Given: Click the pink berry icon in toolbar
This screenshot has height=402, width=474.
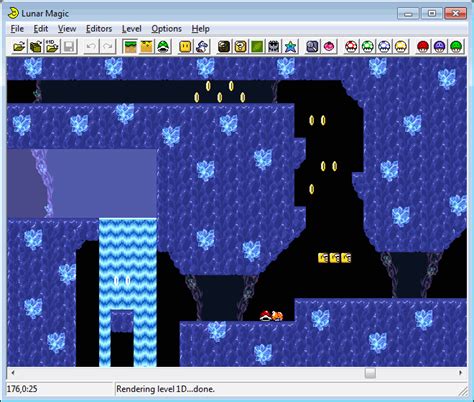Looking at the screenshot, I should point(329,46).
